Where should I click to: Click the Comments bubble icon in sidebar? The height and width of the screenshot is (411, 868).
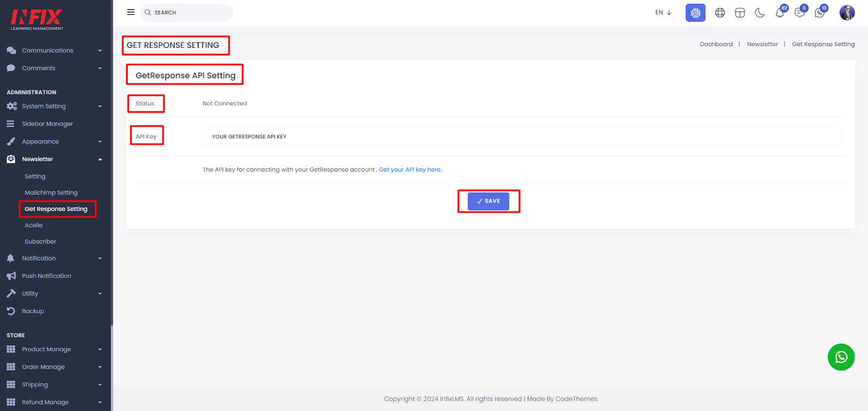coord(11,68)
